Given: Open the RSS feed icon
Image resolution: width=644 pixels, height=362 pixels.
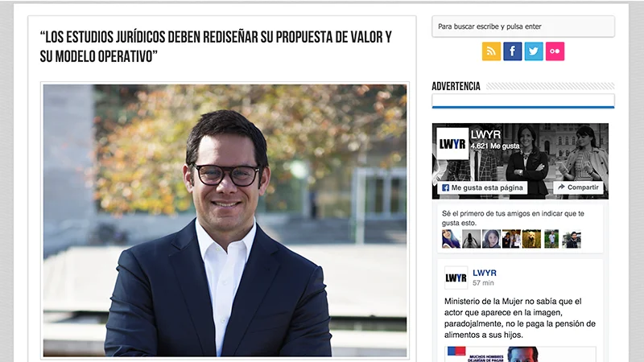Looking at the screenshot, I should 491,51.
